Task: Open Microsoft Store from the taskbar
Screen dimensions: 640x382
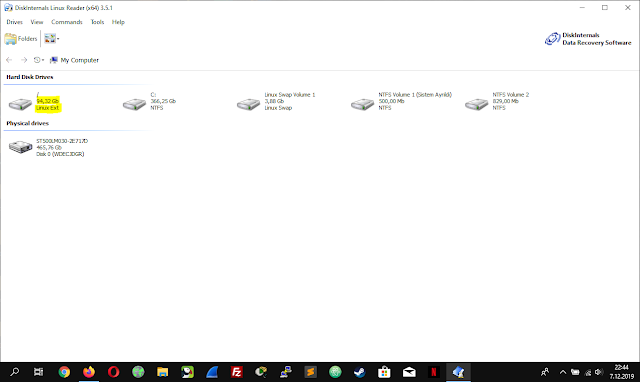Action: (x=384, y=372)
